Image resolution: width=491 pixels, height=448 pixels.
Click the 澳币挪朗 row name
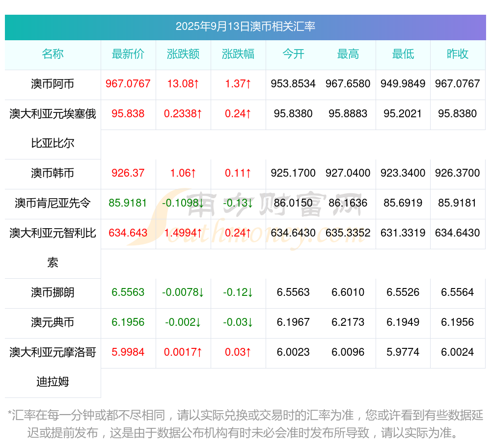(53, 292)
